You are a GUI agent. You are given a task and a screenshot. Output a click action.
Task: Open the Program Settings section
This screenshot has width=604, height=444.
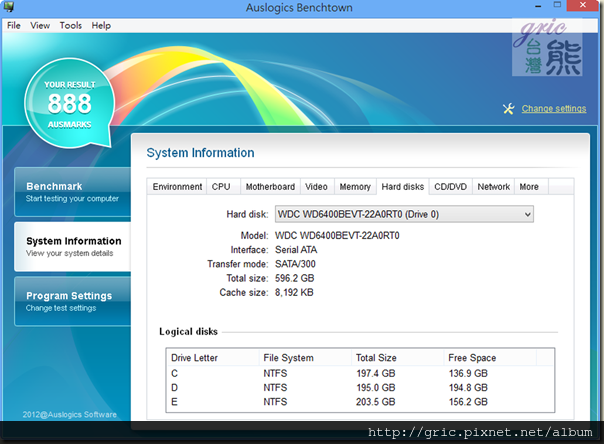click(70, 301)
